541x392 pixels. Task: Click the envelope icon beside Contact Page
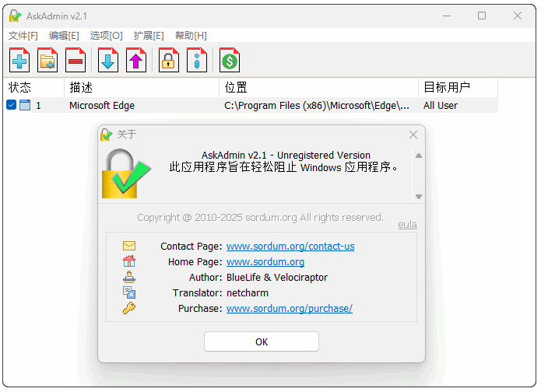click(x=129, y=246)
